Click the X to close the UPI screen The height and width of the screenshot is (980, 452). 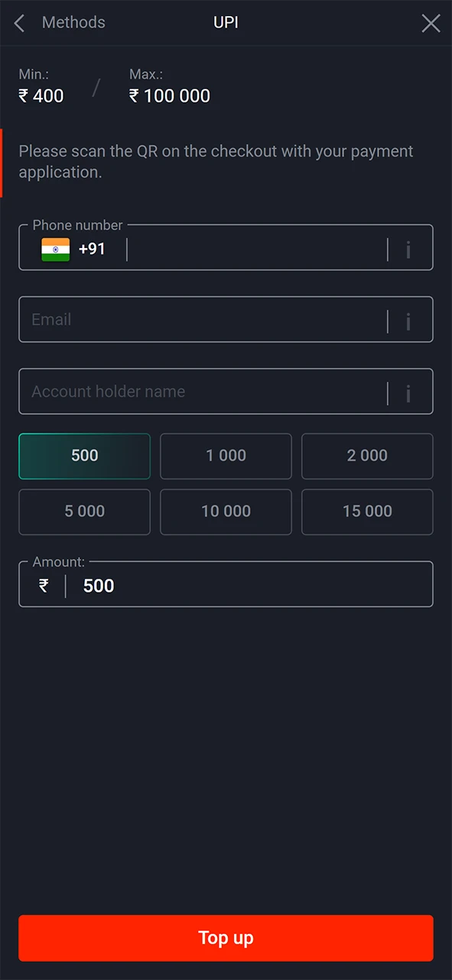coord(431,23)
